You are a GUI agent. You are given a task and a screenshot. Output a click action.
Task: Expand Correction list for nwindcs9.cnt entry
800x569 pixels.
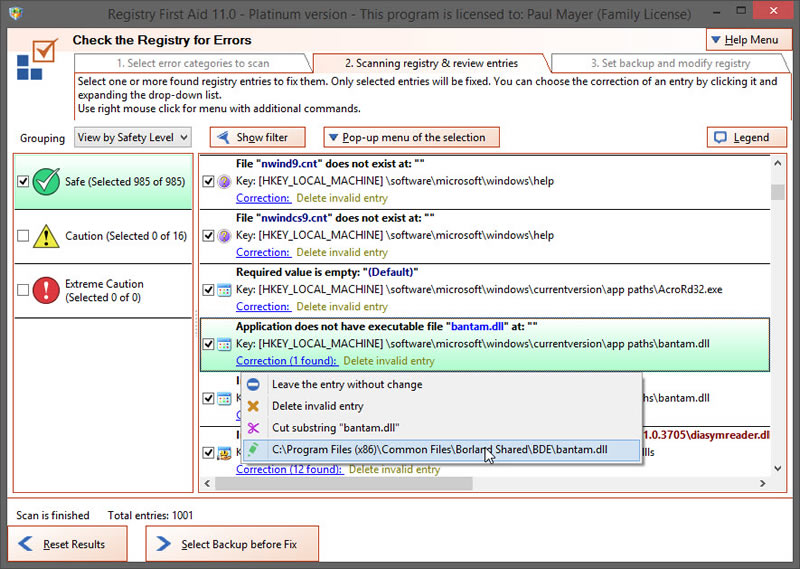point(263,252)
